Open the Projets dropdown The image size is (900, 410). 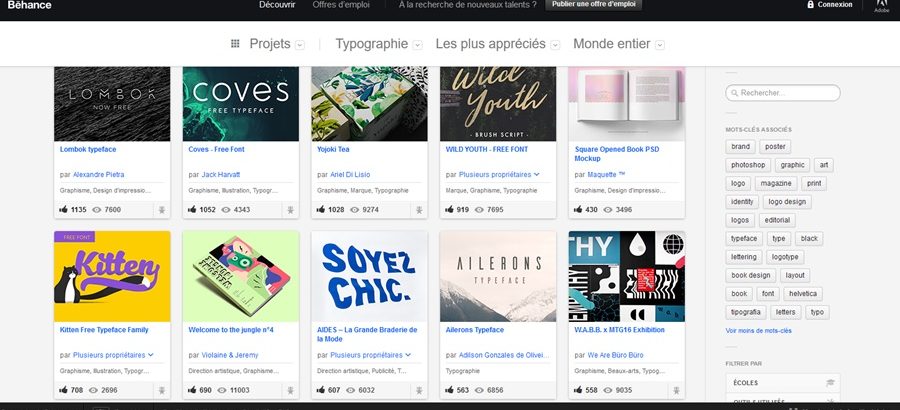(x=300, y=45)
